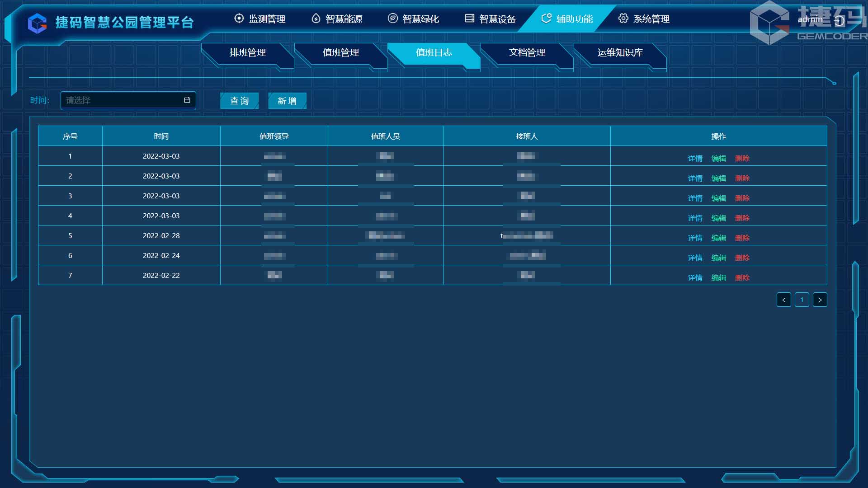
Task: Click the 监测管理 target icon
Action: click(x=239, y=19)
